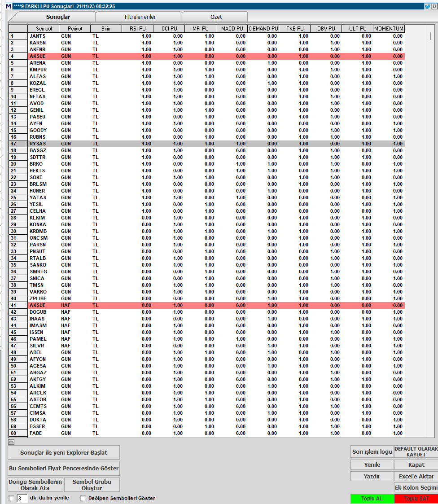Select the JANTS row
Image resolution: width=438 pixels, height=504 pixels.
click(206, 36)
